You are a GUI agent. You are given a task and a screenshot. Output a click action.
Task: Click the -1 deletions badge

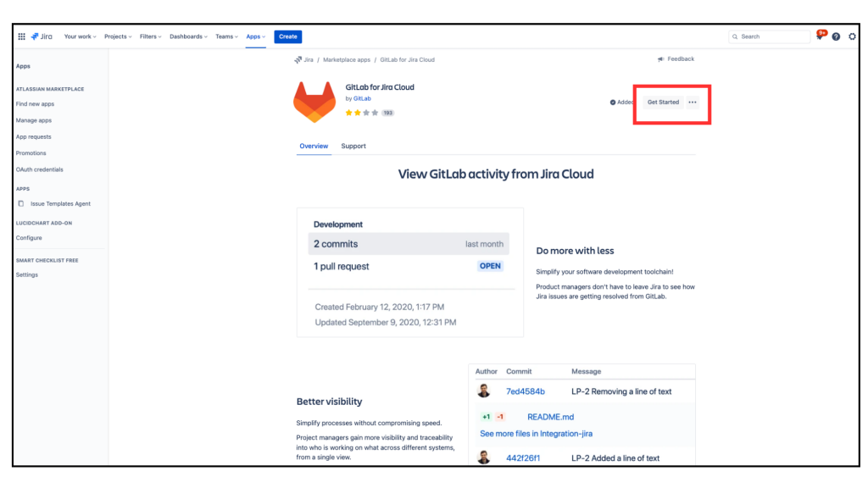pyautogui.click(x=500, y=417)
